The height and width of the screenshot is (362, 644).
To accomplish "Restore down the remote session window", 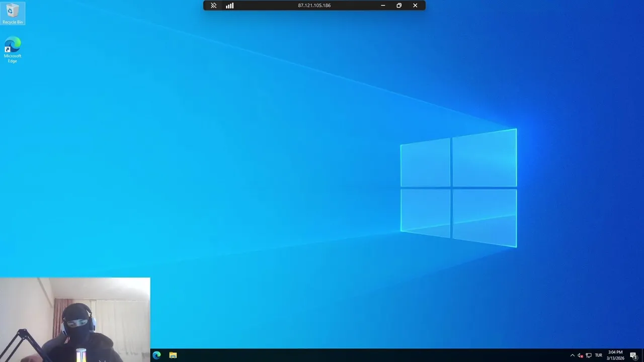I will click(399, 6).
